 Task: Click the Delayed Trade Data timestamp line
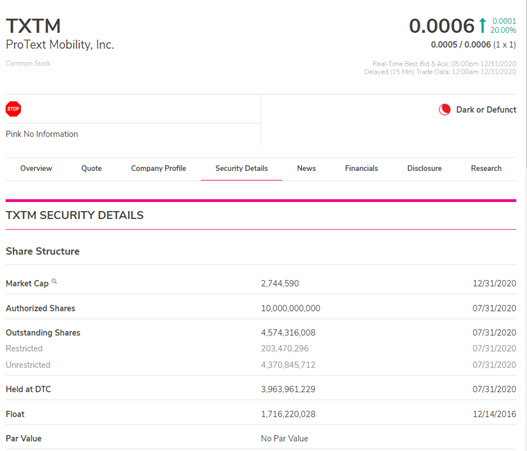[x=440, y=72]
